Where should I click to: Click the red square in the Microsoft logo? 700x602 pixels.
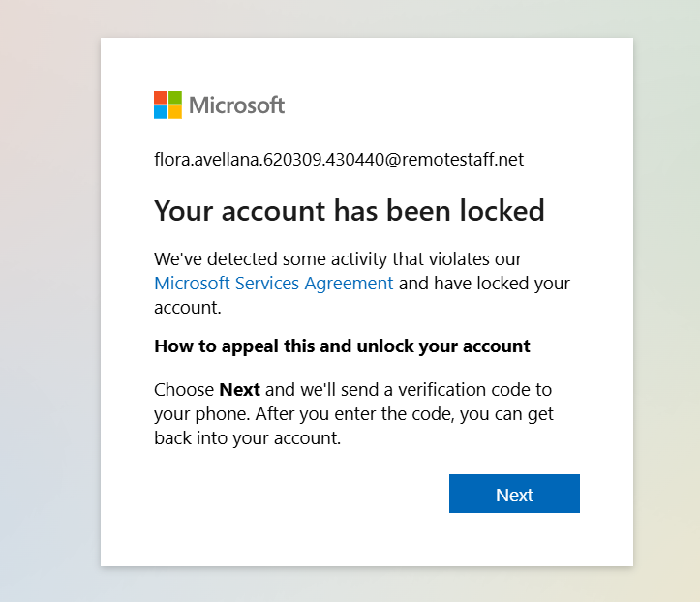point(161,98)
